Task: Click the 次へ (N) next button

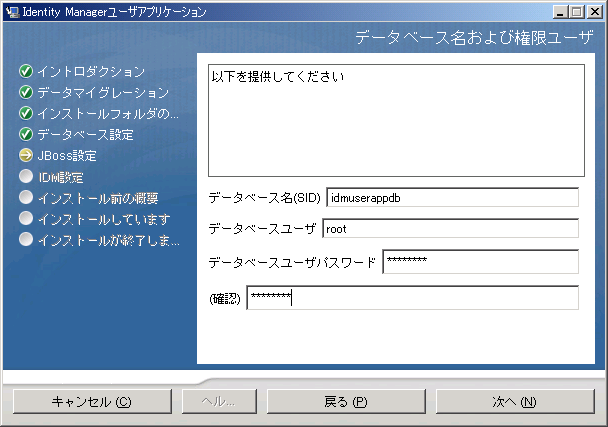Action: 515,401
